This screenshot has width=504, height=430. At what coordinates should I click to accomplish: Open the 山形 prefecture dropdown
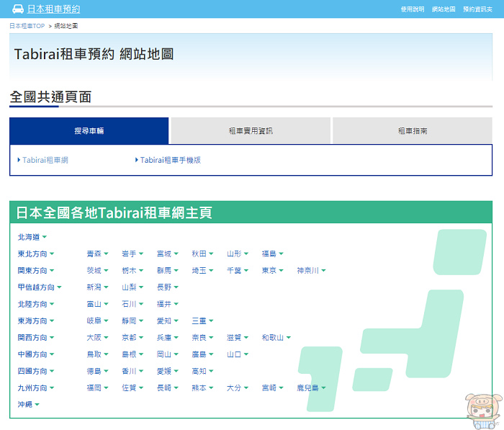point(238,254)
